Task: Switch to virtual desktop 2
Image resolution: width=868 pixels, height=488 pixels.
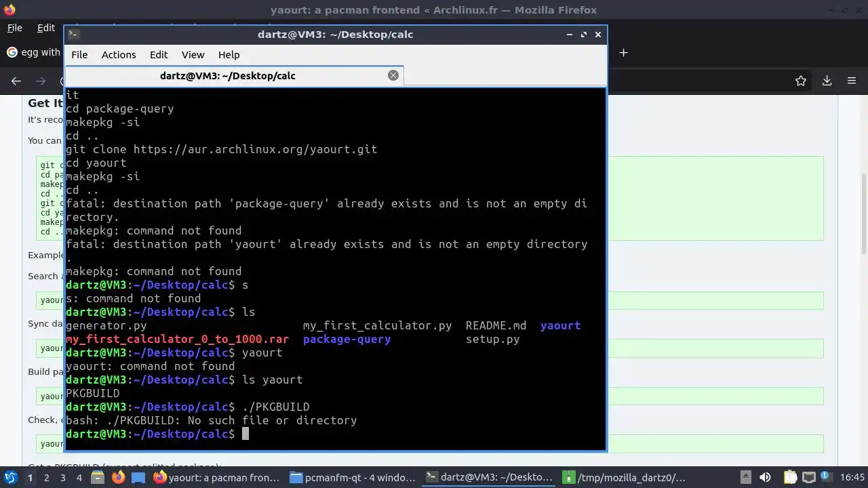Action: [46, 478]
